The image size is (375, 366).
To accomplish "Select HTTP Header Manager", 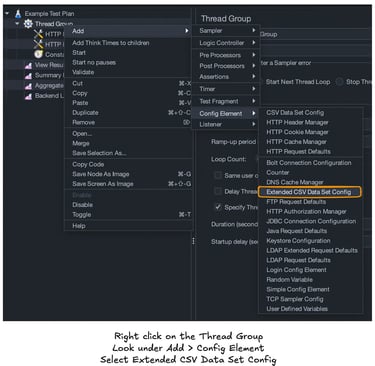I will click(310, 122).
